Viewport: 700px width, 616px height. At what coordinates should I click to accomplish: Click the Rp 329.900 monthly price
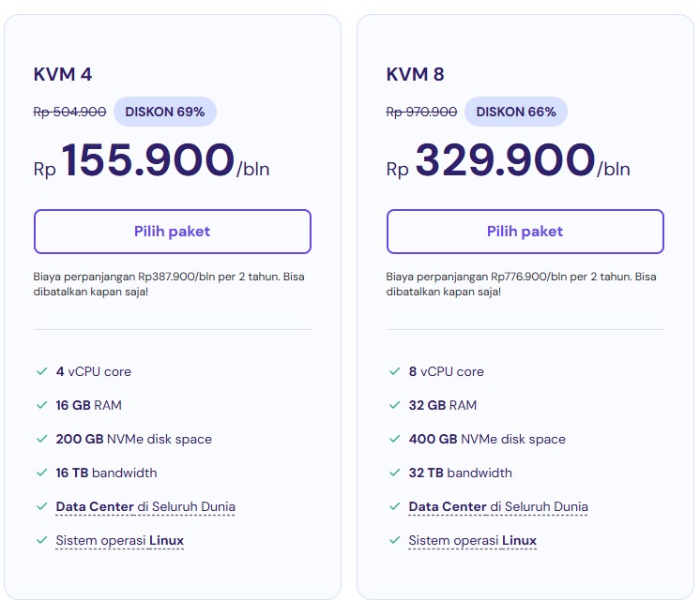tap(505, 160)
